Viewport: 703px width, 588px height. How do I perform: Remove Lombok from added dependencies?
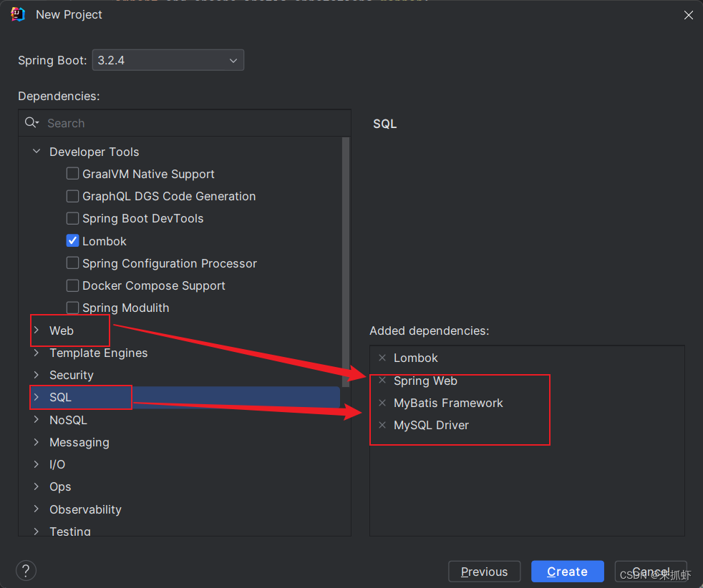point(382,358)
